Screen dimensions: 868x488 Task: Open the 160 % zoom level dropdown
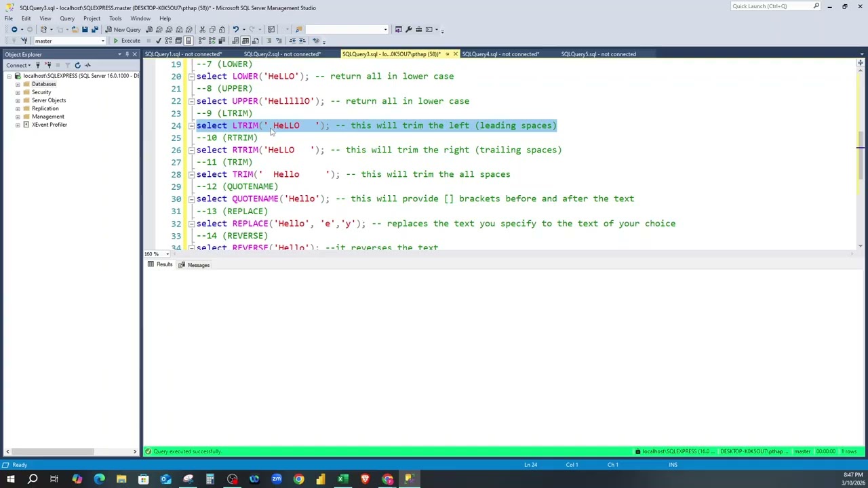[x=167, y=254]
